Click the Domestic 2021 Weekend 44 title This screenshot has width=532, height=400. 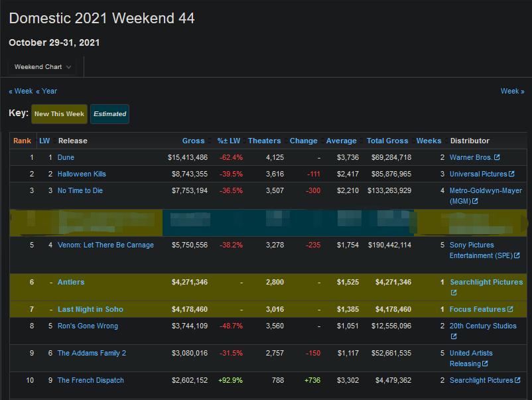(x=101, y=19)
